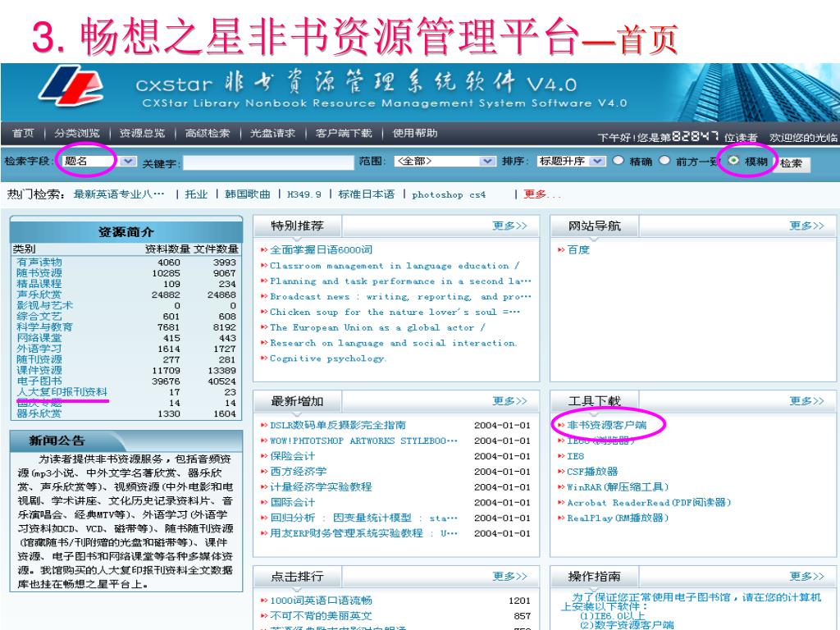840x630 pixels.
Task: Click the CXStar logo
Action: 71,85
